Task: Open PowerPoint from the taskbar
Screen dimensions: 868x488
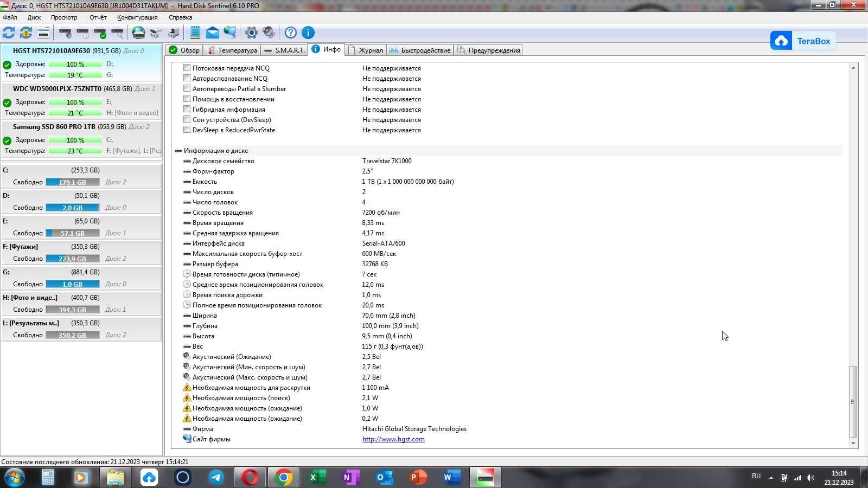Action: pos(418,477)
